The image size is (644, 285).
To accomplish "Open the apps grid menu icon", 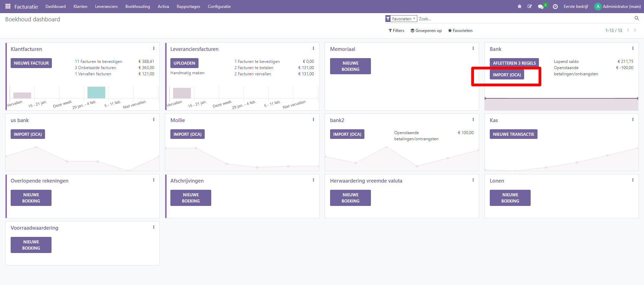I will point(8,7).
